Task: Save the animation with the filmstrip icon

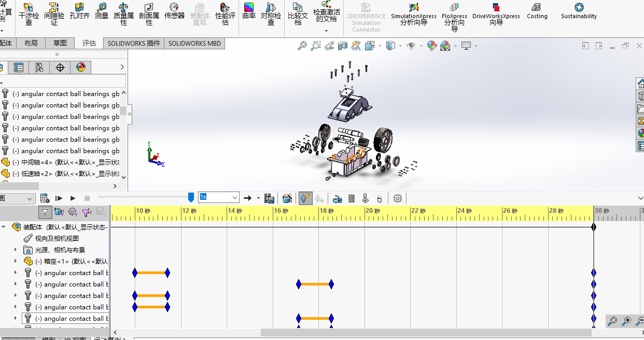Action: click(269, 198)
